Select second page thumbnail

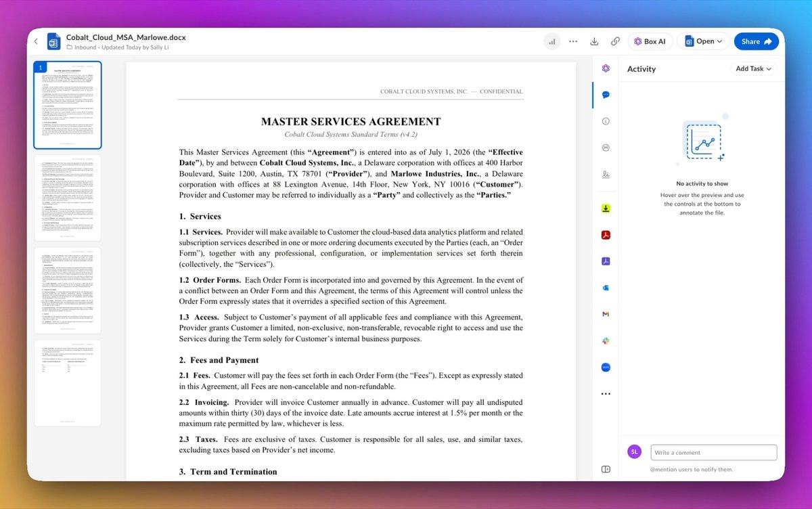[x=68, y=198]
